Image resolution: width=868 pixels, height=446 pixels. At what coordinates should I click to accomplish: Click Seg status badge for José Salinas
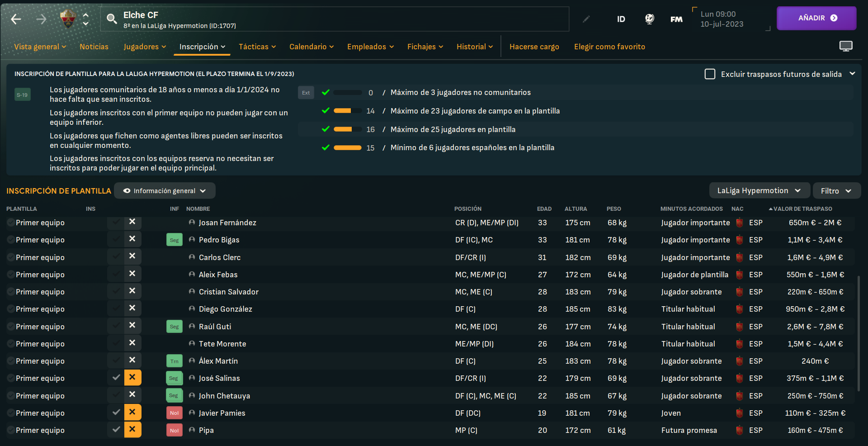click(x=174, y=378)
